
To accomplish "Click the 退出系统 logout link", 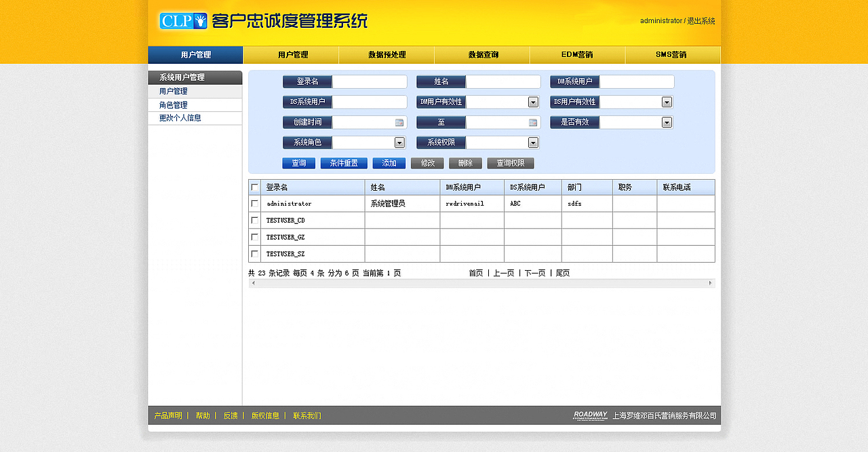I will [701, 21].
